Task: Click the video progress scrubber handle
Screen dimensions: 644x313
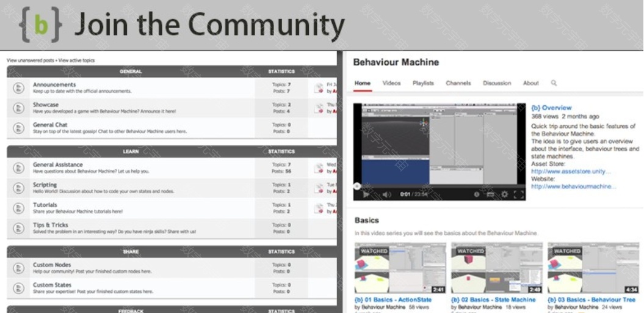Action: (357, 186)
